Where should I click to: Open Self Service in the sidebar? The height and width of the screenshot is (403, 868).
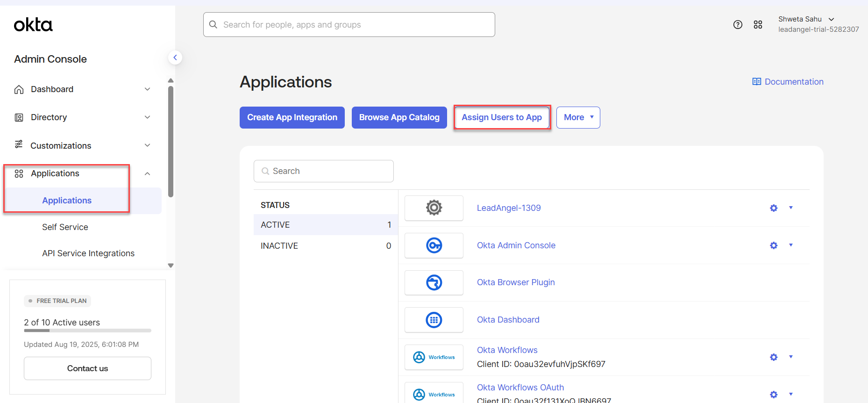point(65,227)
